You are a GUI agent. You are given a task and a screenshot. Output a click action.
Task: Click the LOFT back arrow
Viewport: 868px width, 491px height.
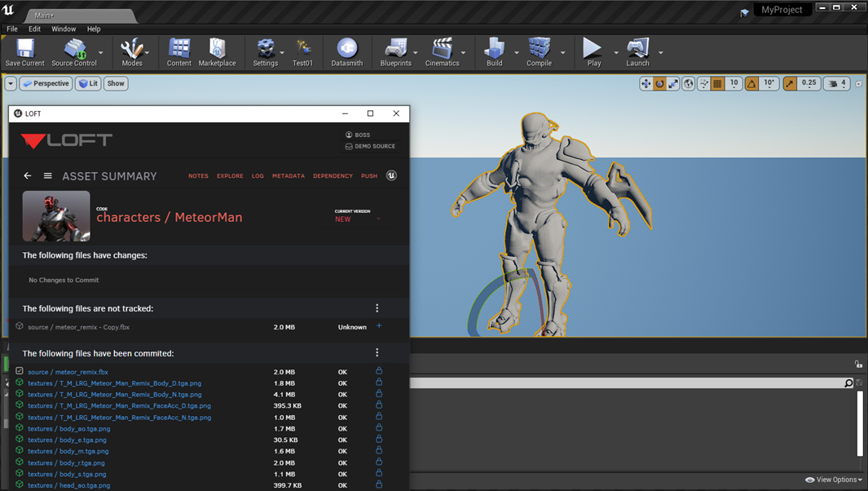pos(28,175)
